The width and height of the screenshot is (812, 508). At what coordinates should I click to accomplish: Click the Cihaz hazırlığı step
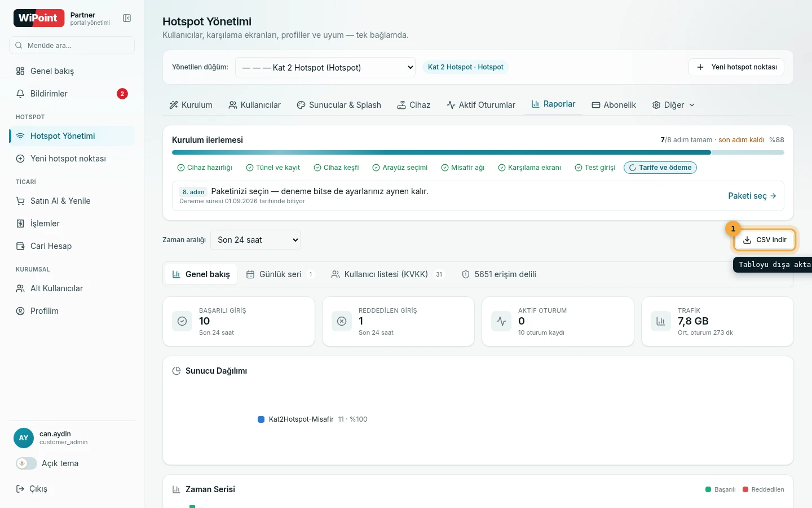pos(205,168)
